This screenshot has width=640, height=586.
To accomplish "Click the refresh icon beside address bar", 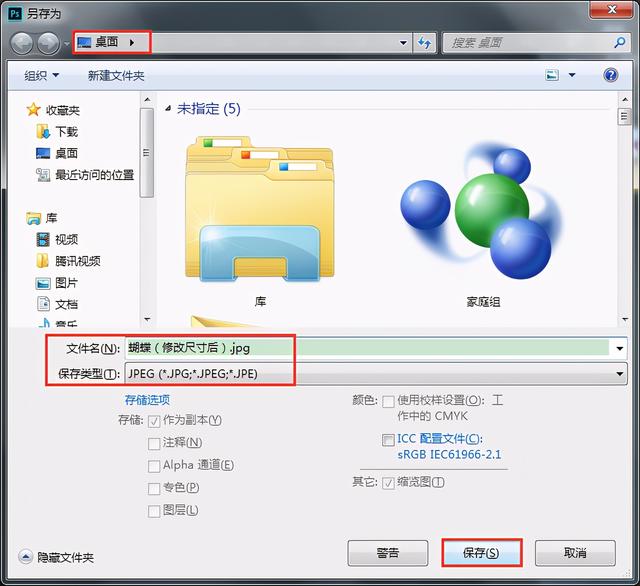I will point(424,42).
